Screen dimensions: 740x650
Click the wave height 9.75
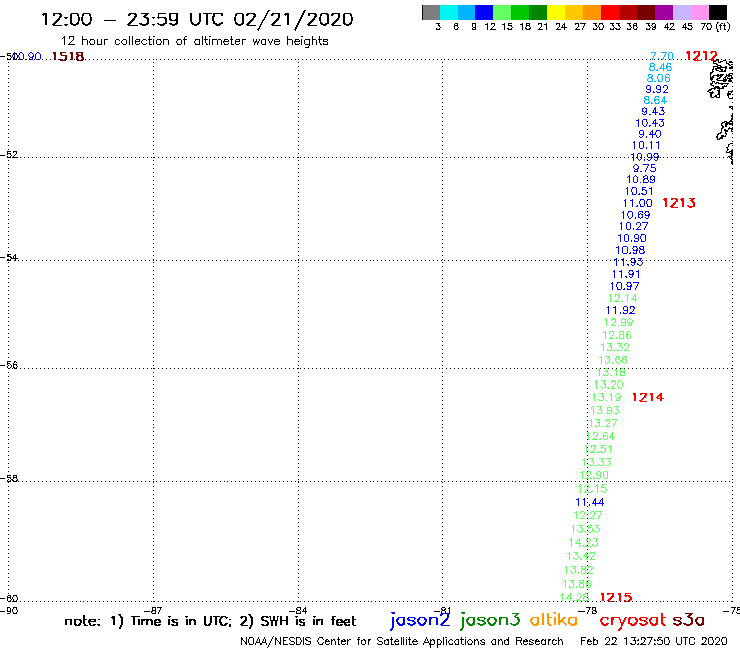[x=644, y=169]
